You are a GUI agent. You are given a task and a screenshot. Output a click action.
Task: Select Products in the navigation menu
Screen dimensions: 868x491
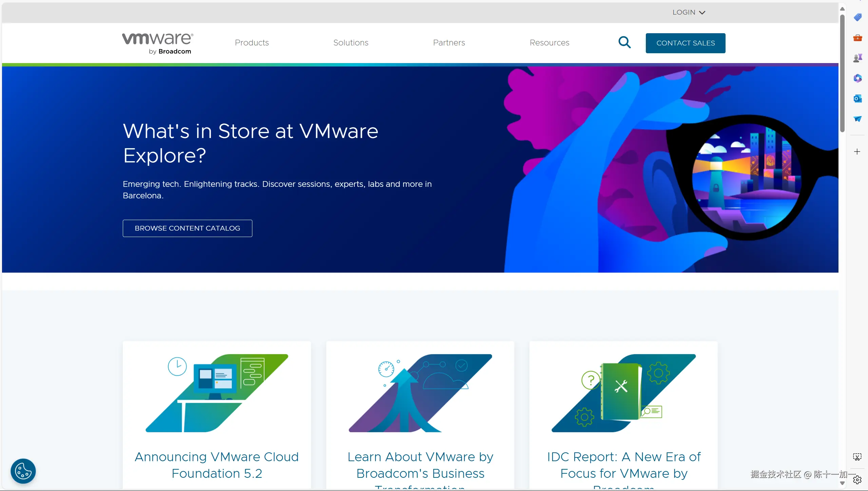click(251, 43)
